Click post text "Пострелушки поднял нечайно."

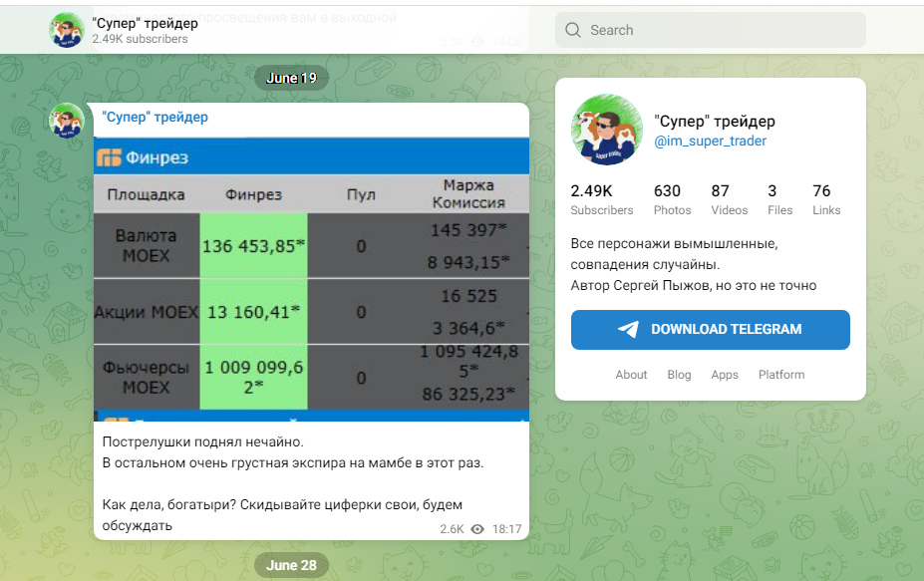click(x=202, y=441)
